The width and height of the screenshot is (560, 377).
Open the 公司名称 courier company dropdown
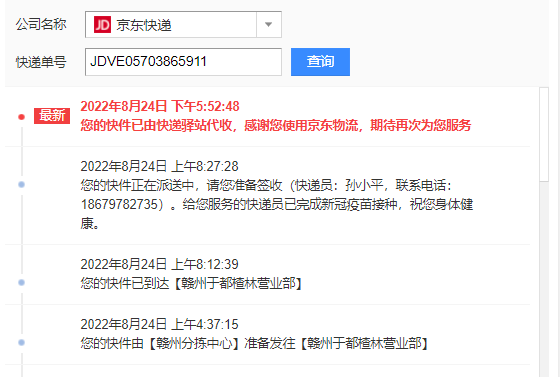(183, 25)
